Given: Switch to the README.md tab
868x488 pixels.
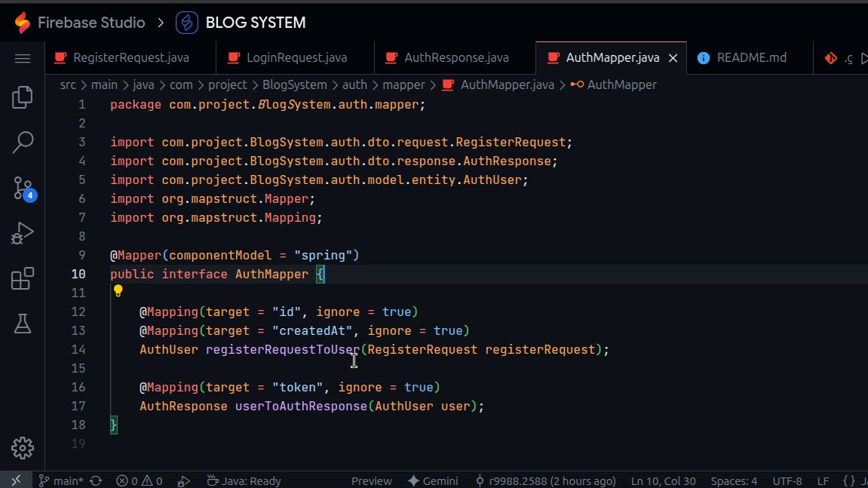Looking at the screenshot, I should pyautogui.click(x=750, y=57).
